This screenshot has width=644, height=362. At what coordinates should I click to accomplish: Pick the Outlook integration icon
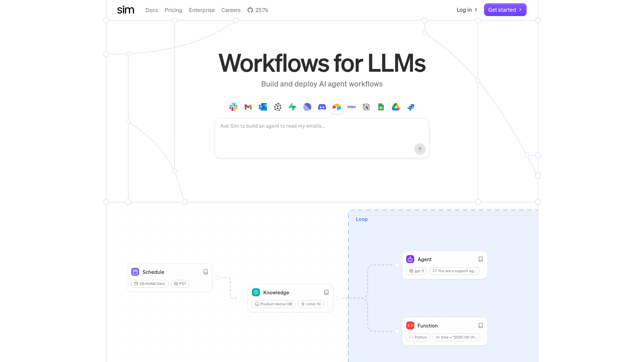[263, 107]
